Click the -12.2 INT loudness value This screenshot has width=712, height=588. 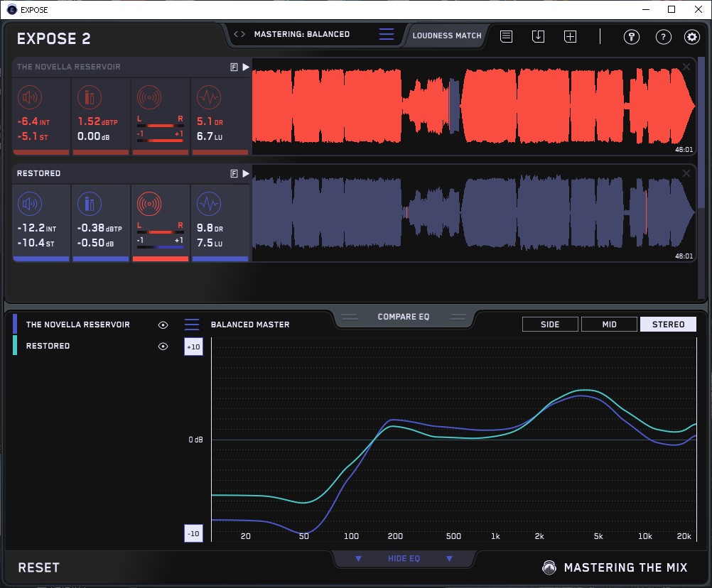(x=37, y=228)
